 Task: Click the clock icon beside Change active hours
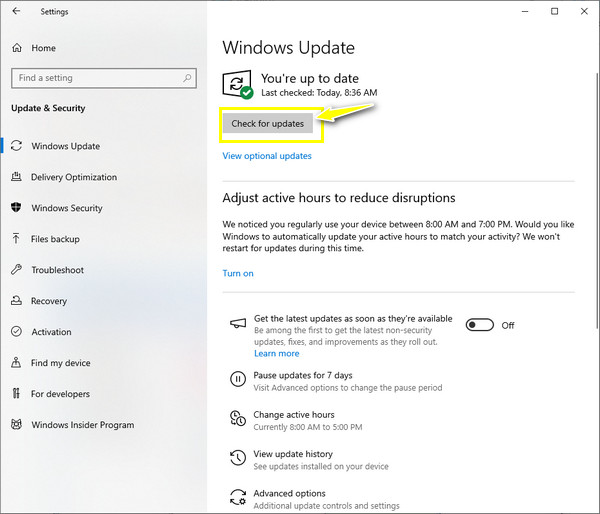point(238,418)
